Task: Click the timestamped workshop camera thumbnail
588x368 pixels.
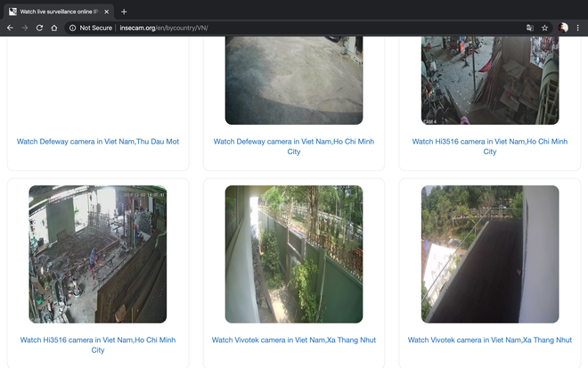Action: coord(98,254)
